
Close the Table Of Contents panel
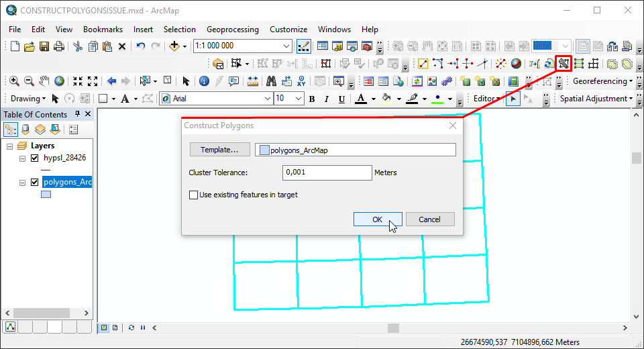[88, 114]
